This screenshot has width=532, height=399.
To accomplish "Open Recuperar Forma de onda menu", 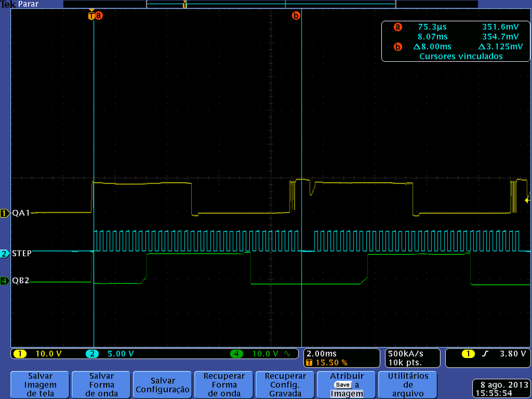I will point(224,385).
